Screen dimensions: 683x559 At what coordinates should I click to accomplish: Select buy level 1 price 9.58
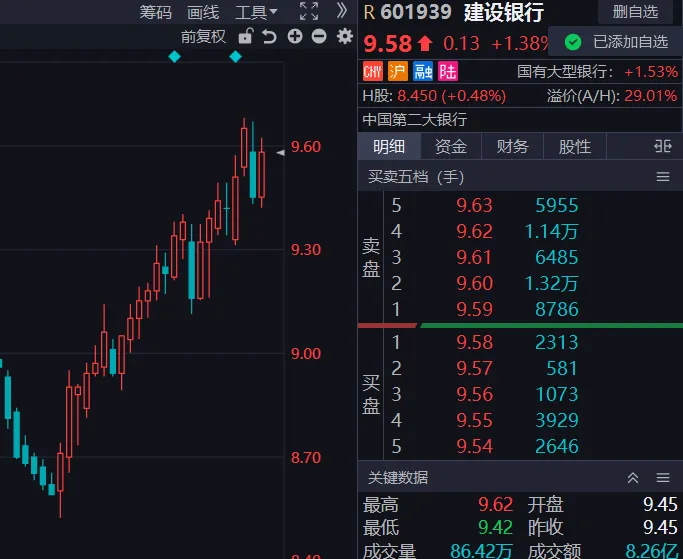474,342
